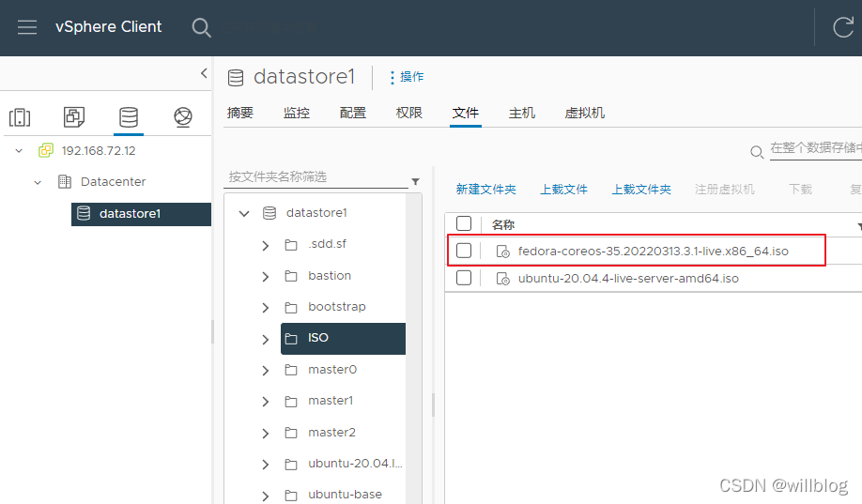This screenshot has width=862, height=504.
Task: Collapse the 192.168.72.12 tree node
Action: click(x=19, y=150)
